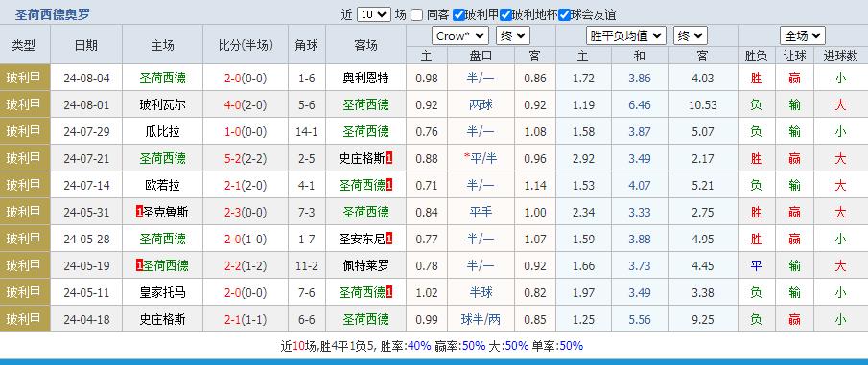
Task: Click the 5-2(2-2) score
Action: (x=246, y=159)
